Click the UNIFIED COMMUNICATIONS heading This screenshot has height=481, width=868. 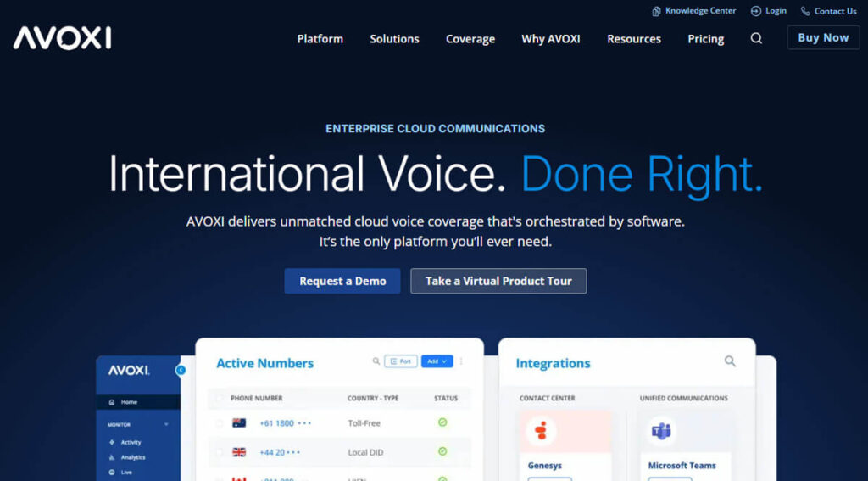point(684,398)
